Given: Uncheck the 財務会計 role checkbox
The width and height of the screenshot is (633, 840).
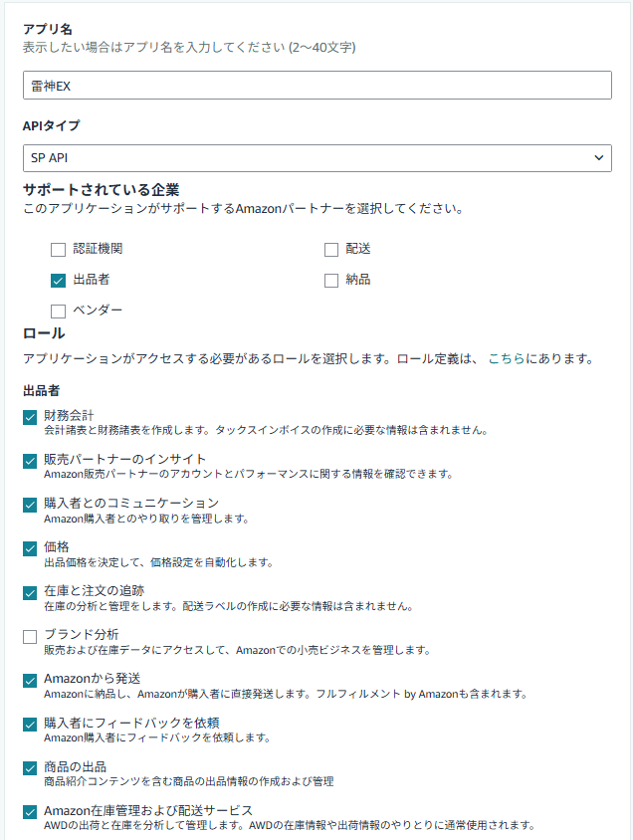Looking at the screenshot, I should (30, 417).
